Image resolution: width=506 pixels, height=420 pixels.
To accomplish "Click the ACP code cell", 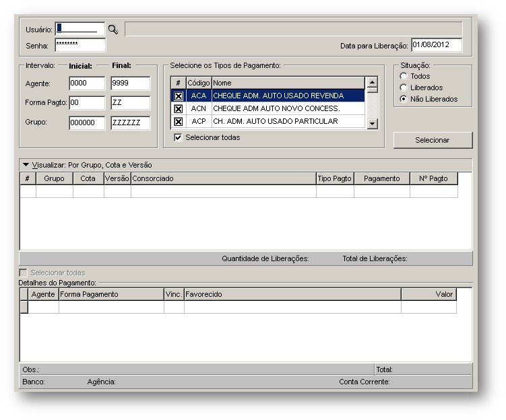I will 199,121.
